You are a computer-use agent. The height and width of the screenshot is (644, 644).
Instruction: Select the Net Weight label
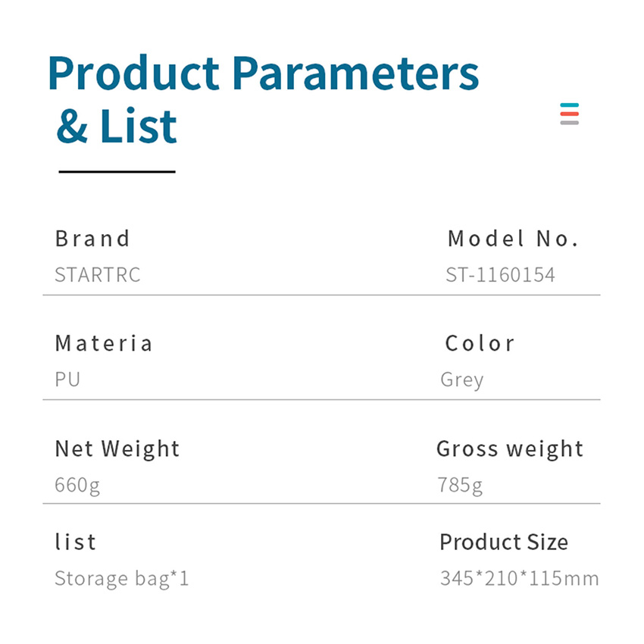pos(117,449)
